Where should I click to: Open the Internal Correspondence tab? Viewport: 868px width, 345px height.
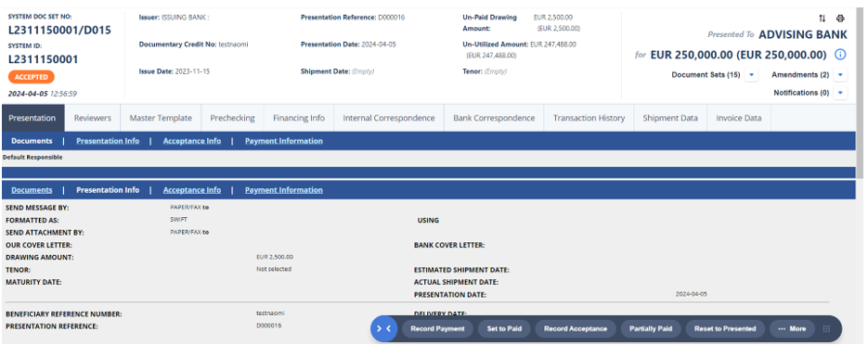click(x=389, y=118)
